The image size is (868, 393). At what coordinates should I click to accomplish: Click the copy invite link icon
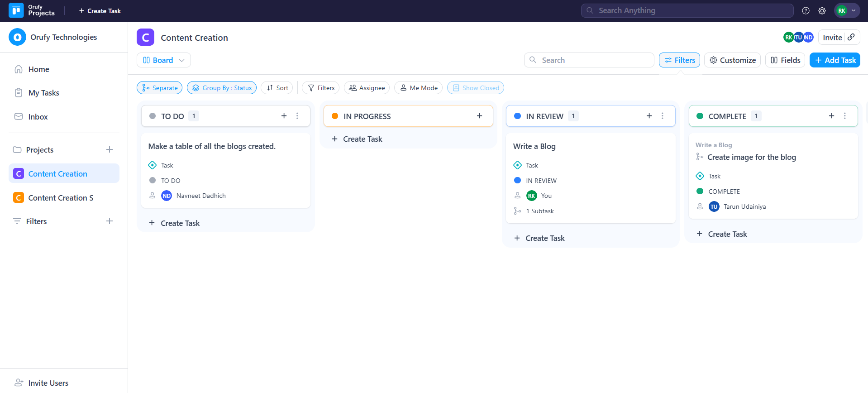click(x=851, y=37)
